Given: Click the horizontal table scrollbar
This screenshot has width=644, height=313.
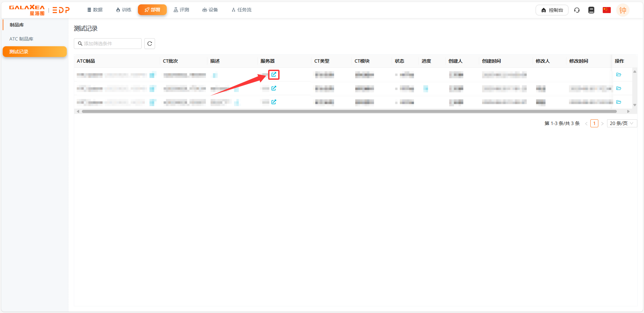Looking at the screenshot, I should tap(349, 112).
